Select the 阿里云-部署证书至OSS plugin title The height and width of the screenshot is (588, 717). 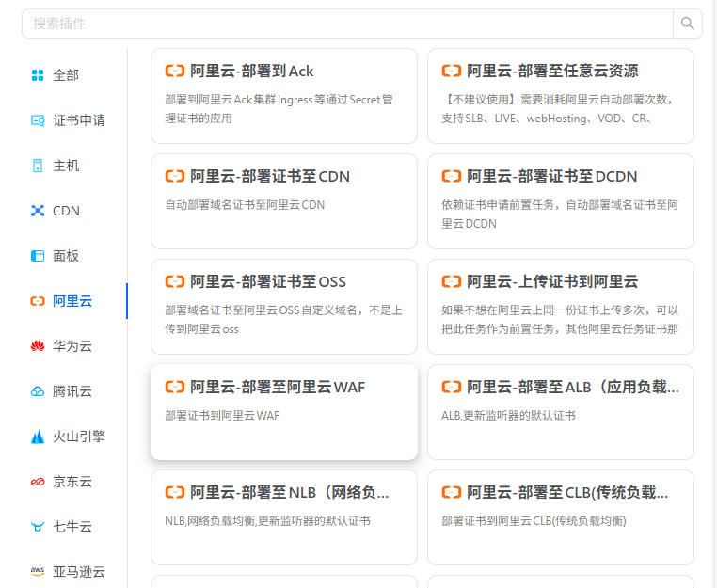(x=268, y=281)
